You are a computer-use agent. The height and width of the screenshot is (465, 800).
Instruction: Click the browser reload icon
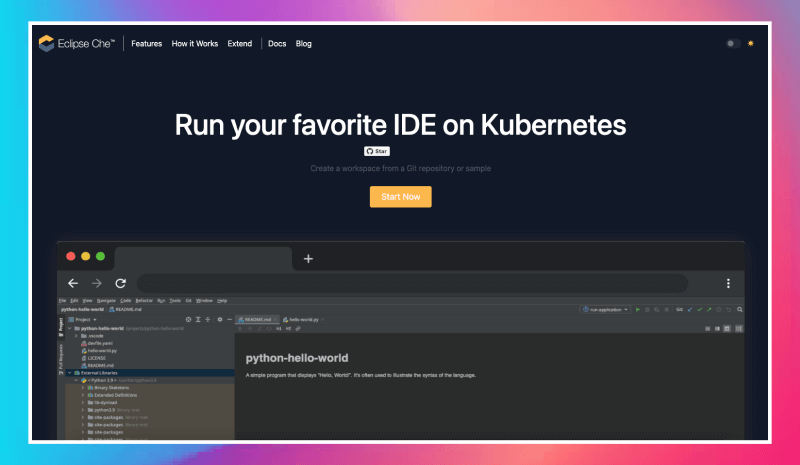click(120, 283)
